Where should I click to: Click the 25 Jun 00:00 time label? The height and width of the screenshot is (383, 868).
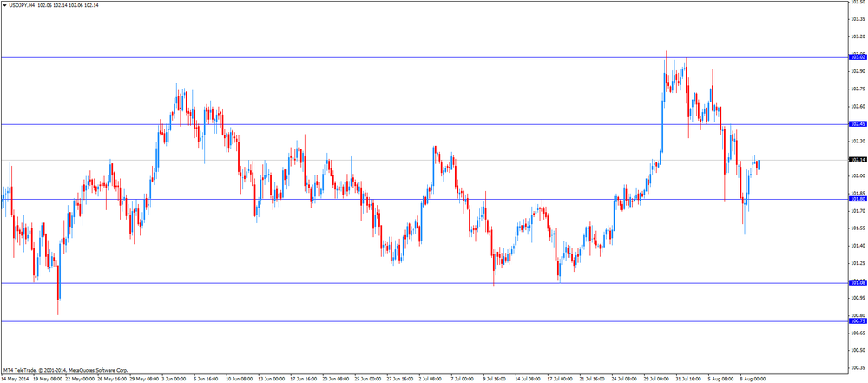pos(368,380)
